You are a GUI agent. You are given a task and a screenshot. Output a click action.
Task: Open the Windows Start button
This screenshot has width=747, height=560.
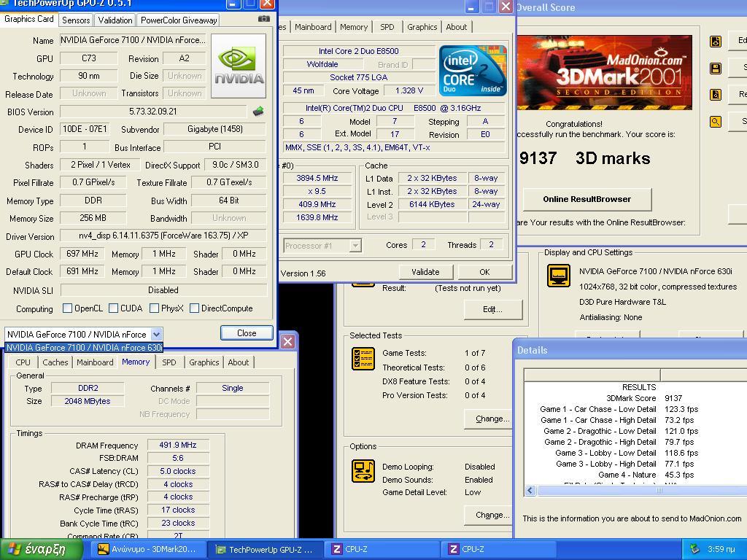(x=41, y=550)
